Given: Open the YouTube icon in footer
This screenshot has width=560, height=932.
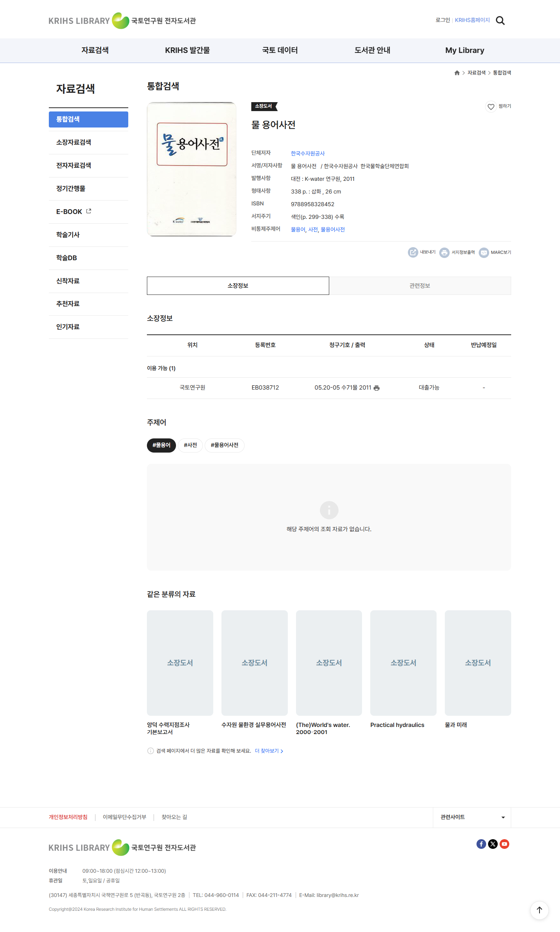Looking at the screenshot, I should [x=504, y=844].
